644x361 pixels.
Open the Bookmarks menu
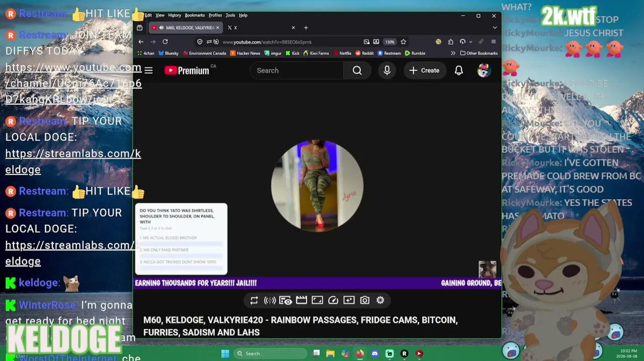point(195,15)
